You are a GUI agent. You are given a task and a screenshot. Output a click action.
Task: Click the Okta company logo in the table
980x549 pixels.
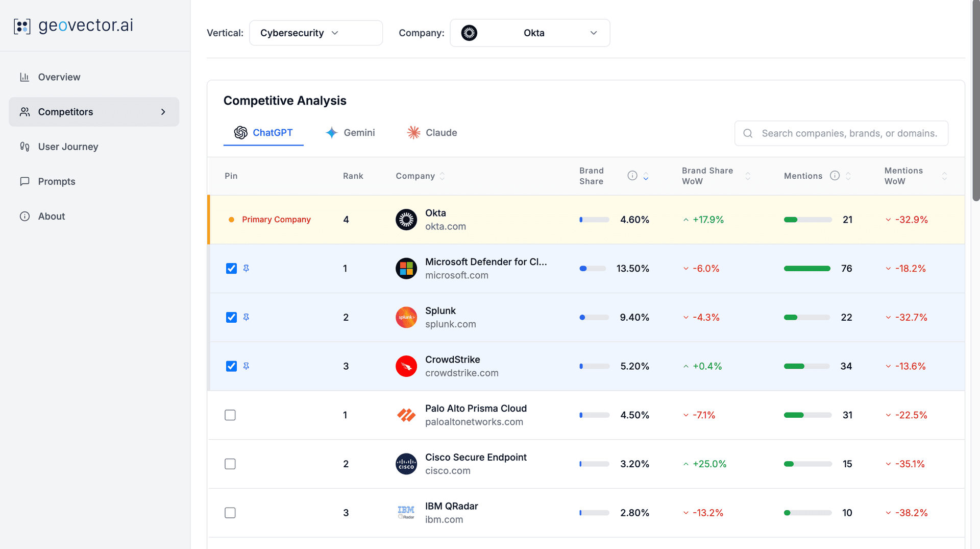(x=406, y=220)
